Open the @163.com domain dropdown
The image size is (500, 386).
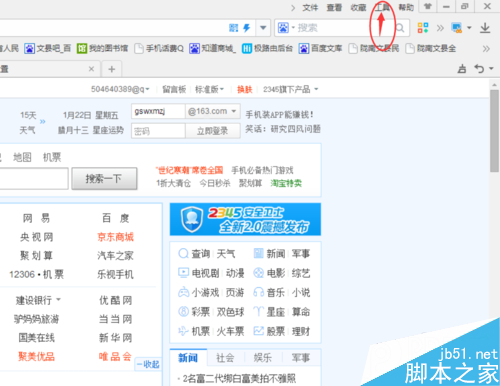213,111
